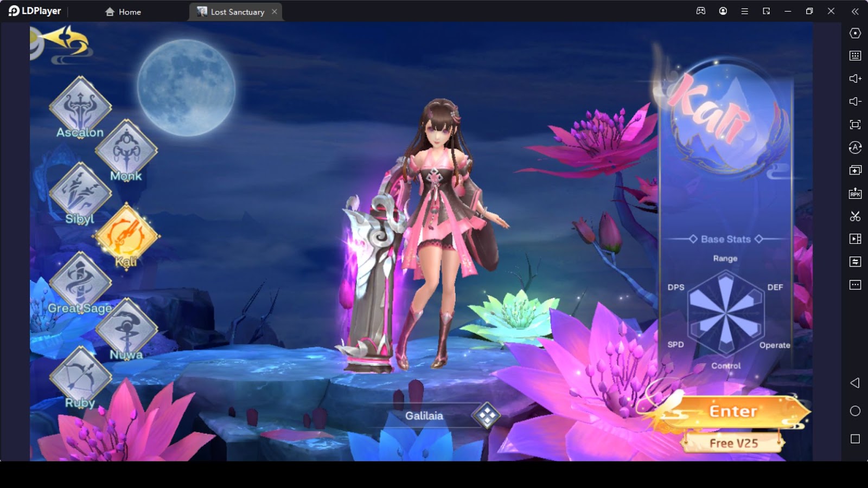Open the sync operations tool
This screenshot has width=868, height=488.
point(856,147)
